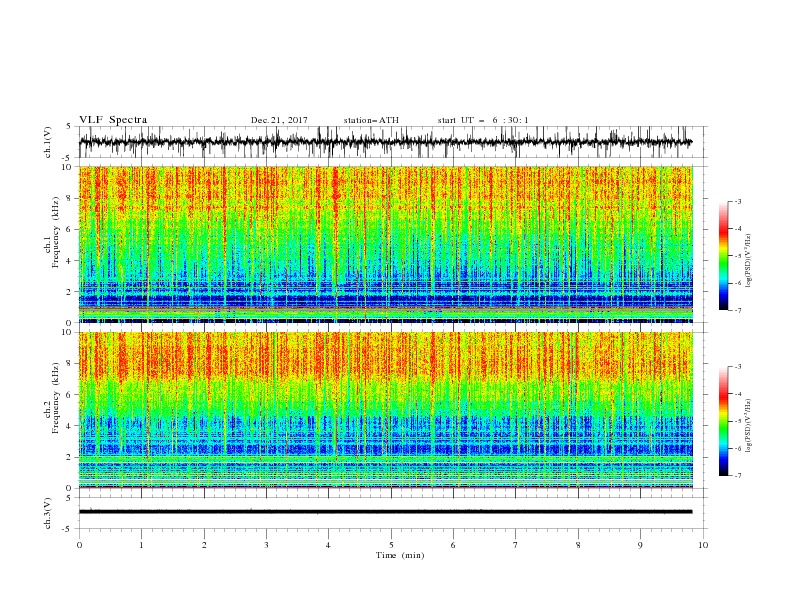Click the "Time (min)" axis label
This screenshot has height=612, width=792.
click(x=400, y=555)
